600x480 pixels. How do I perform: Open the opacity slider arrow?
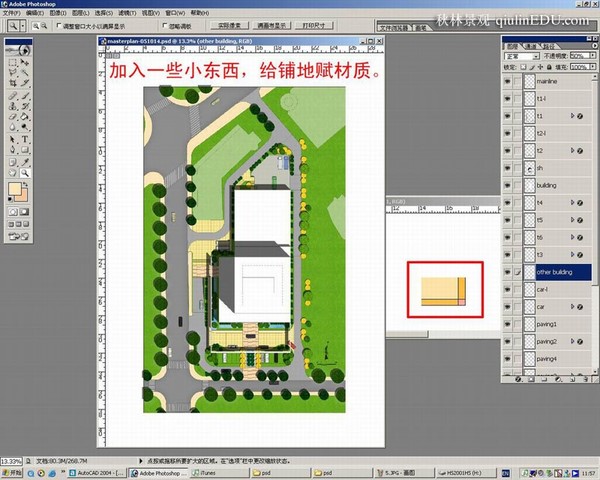tap(593, 56)
